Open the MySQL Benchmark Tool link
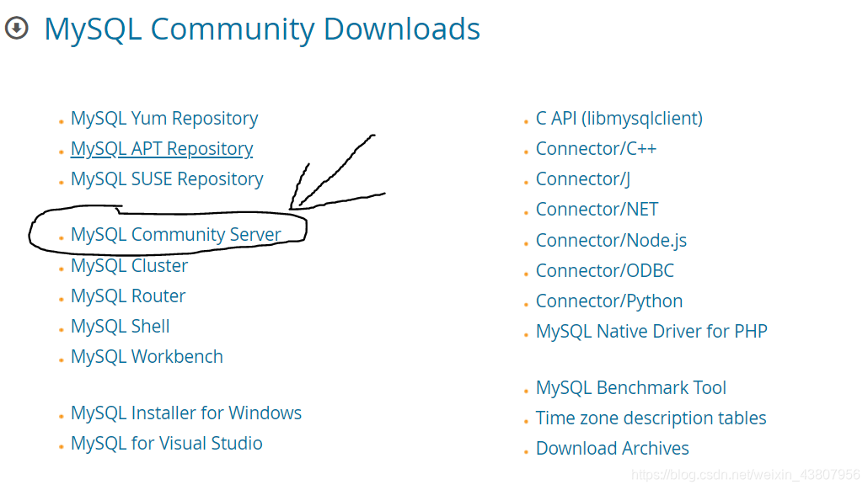 [x=631, y=388]
